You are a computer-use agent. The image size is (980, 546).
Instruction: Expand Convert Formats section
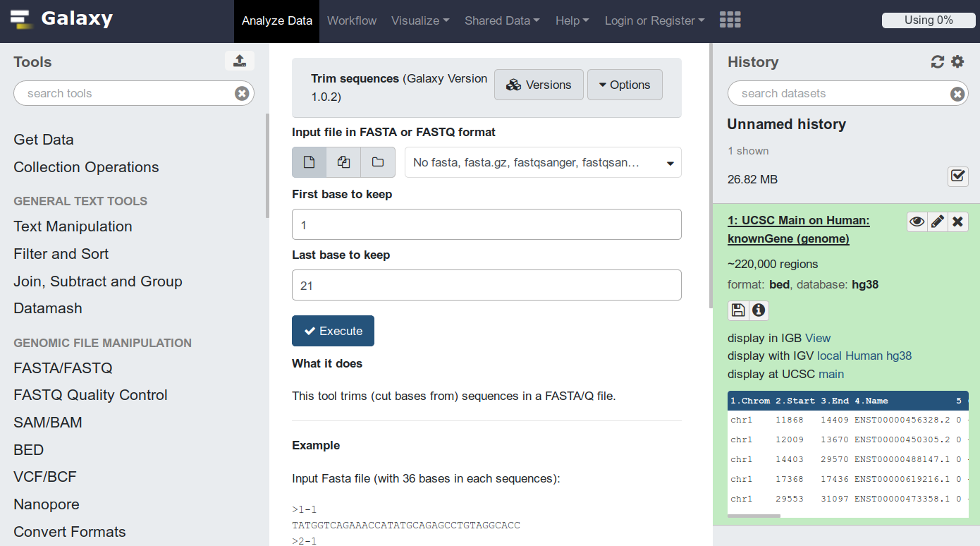click(x=70, y=532)
